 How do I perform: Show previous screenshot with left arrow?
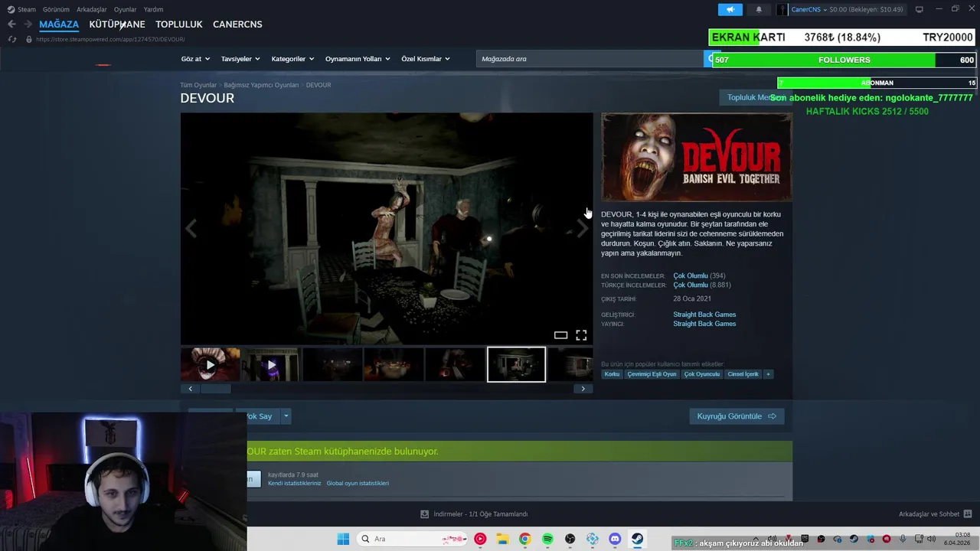tap(191, 227)
